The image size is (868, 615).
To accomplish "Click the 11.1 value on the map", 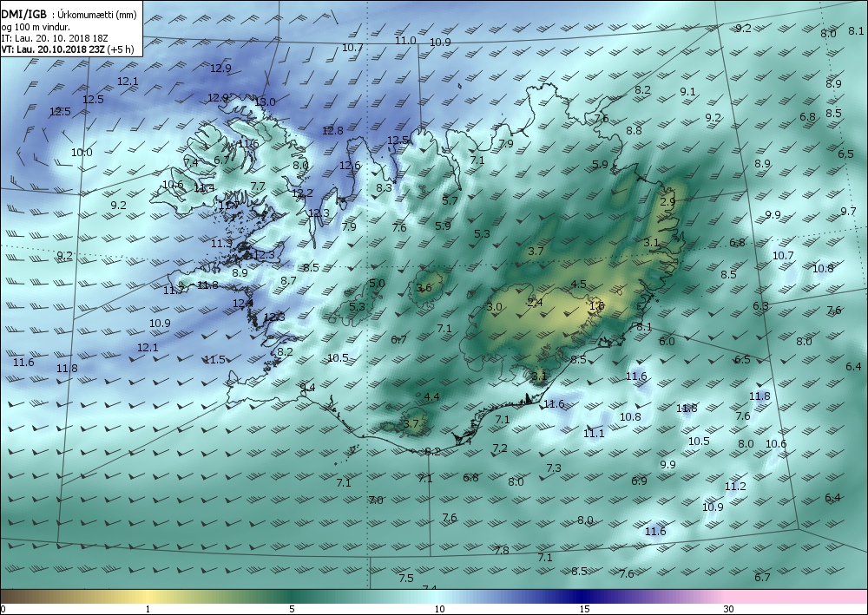I will (x=594, y=433).
